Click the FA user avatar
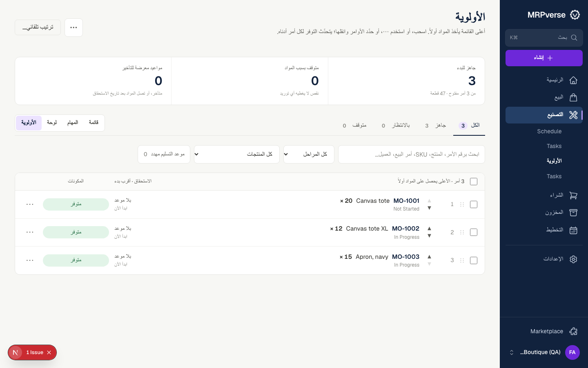The height and width of the screenshot is (368, 588). [x=572, y=352]
